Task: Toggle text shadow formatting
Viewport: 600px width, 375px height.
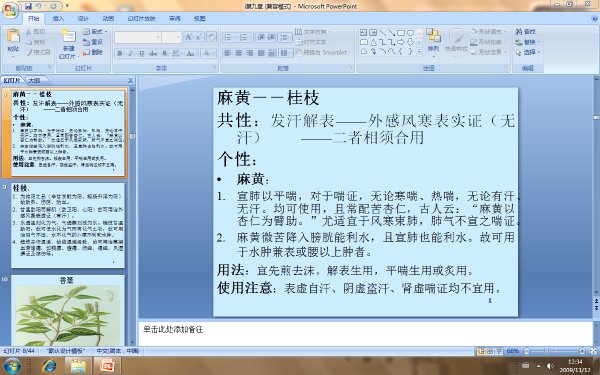Action: (165, 54)
